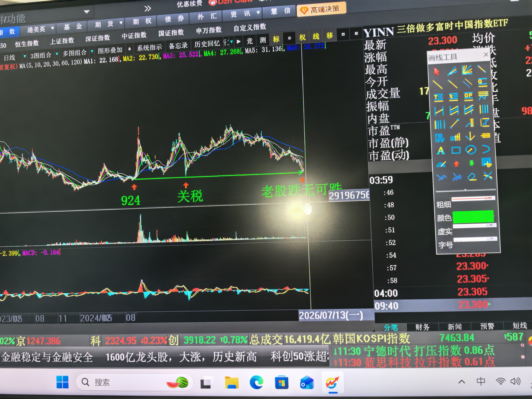Viewport: 532px width, 399px height.
Task: Open the 深证指数 index link
Action: tap(97, 38)
